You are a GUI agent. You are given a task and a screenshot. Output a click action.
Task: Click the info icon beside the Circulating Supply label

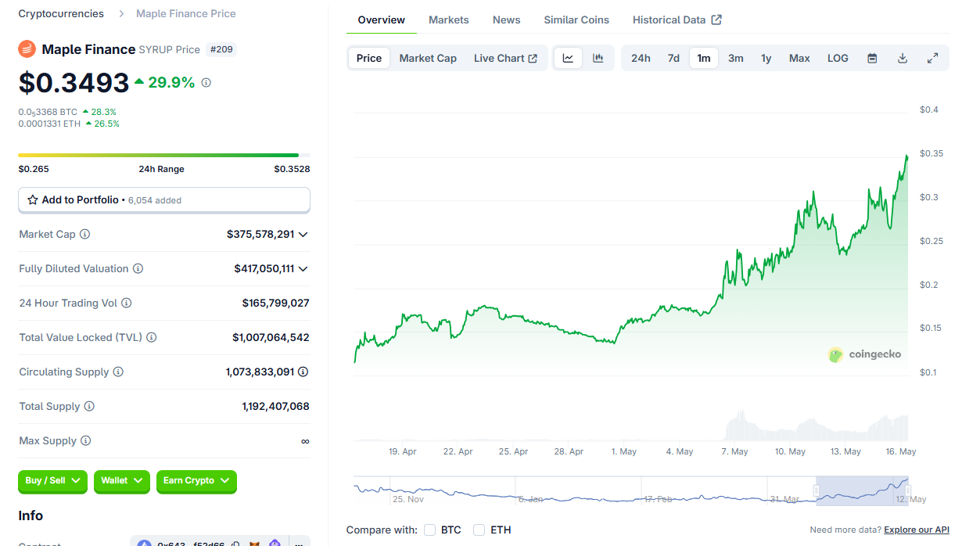point(118,372)
